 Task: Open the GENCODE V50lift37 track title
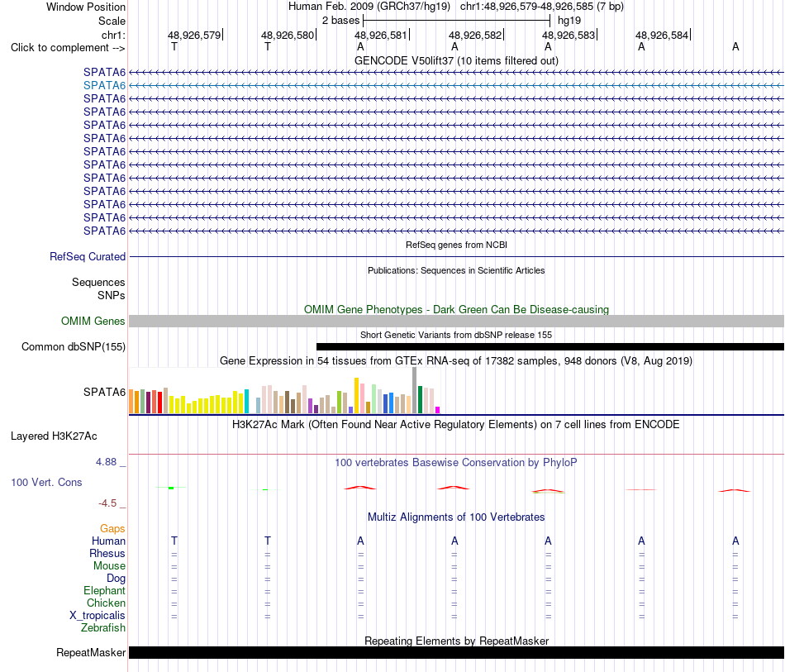[x=456, y=60]
